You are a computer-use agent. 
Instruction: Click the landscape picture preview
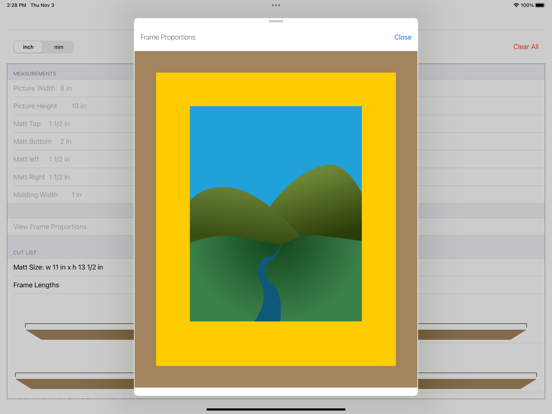(x=276, y=213)
